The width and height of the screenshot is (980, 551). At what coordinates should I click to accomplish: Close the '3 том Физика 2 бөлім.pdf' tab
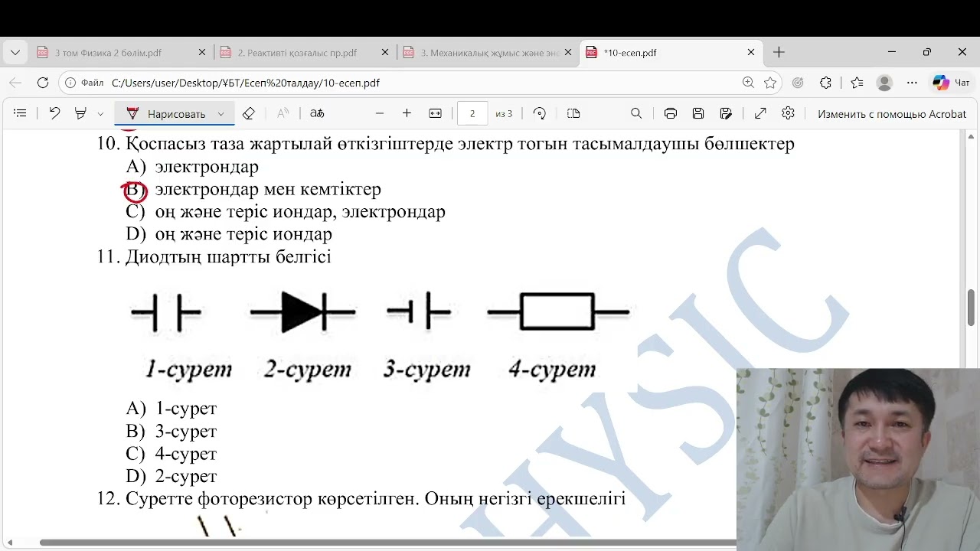pyautogui.click(x=202, y=53)
